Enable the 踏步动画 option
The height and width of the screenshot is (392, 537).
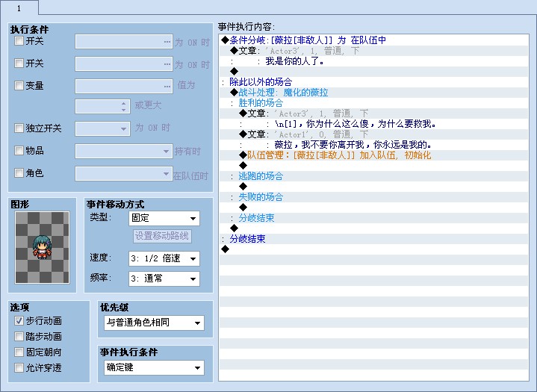tap(19, 337)
